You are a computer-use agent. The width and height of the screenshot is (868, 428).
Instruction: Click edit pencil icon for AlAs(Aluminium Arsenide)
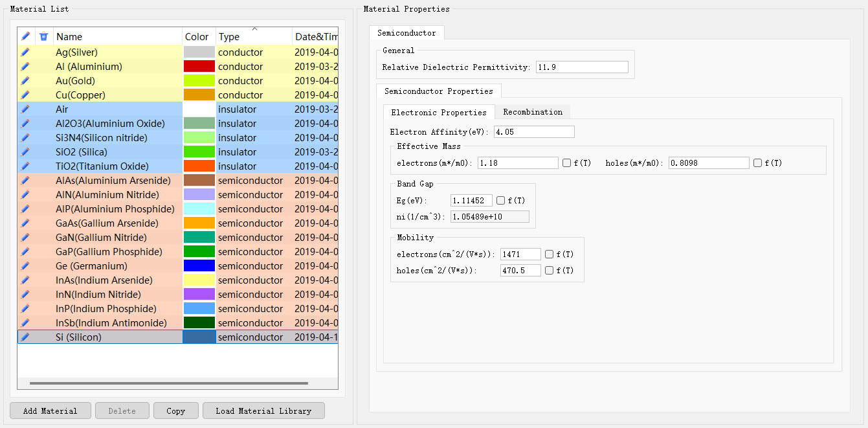click(x=25, y=180)
